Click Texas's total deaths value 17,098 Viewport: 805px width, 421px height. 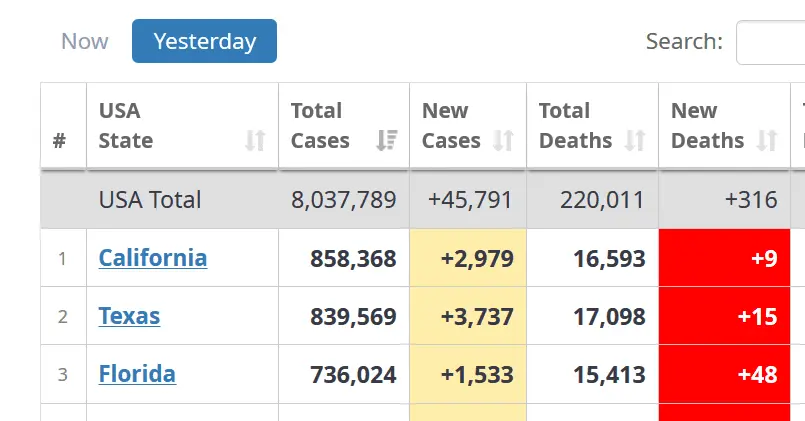609,316
